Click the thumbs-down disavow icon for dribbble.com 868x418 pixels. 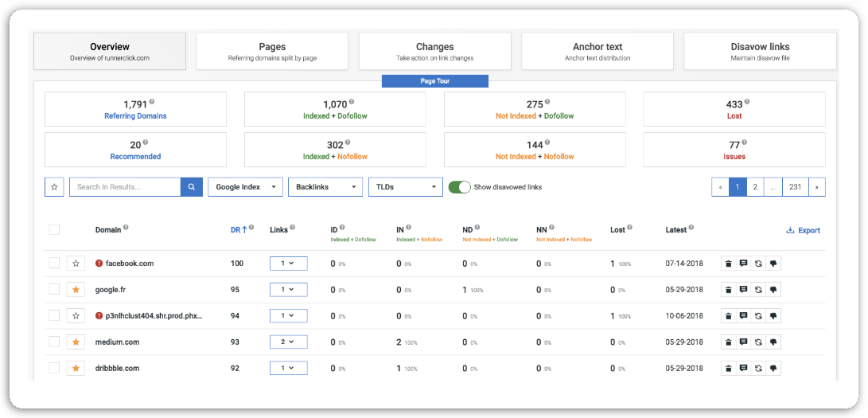click(773, 369)
